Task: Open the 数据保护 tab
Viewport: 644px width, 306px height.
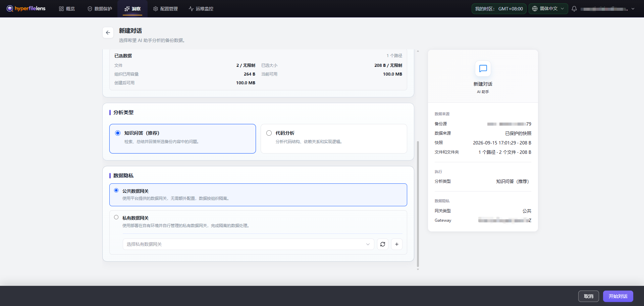Action: [x=100, y=9]
